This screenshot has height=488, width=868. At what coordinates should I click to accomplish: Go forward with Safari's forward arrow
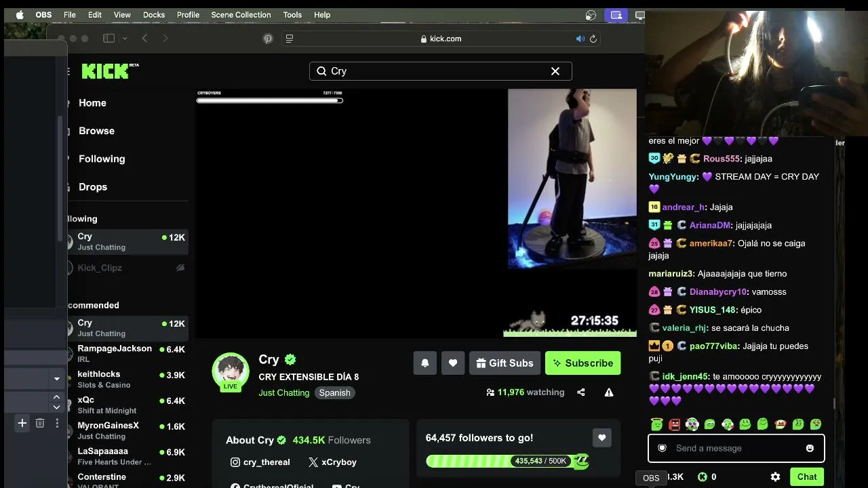[165, 39]
